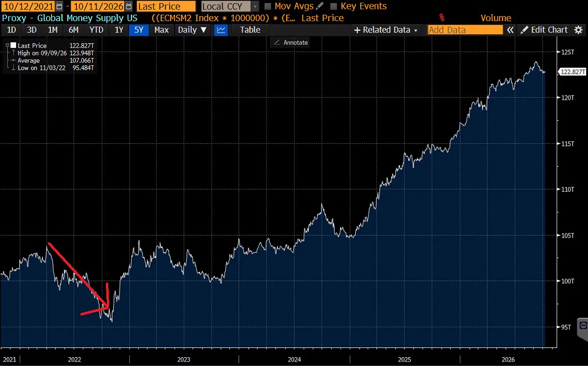Enable the Key Events checkbox
Viewport: 588px width, 366px height.
(x=334, y=6)
